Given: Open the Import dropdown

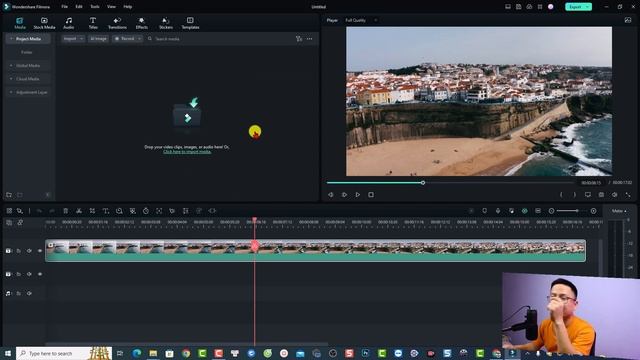Looking at the screenshot, I should pyautogui.click(x=73, y=39).
